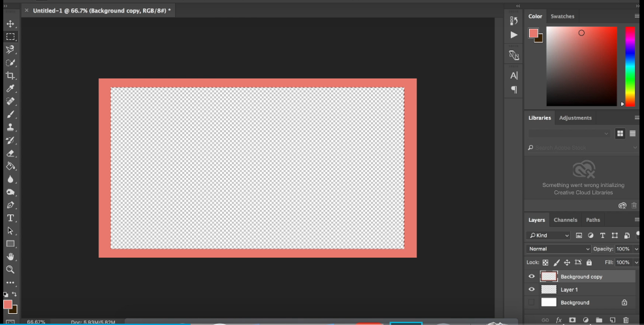
Task: Select the Horizontal Type tool
Action: [10, 218]
